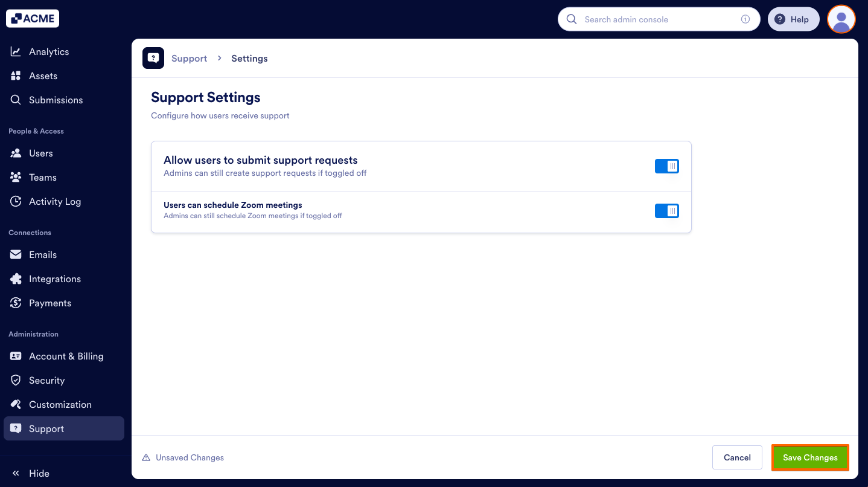Open the user profile avatar
The height and width of the screenshot is (487, 868).
(841, 19)
